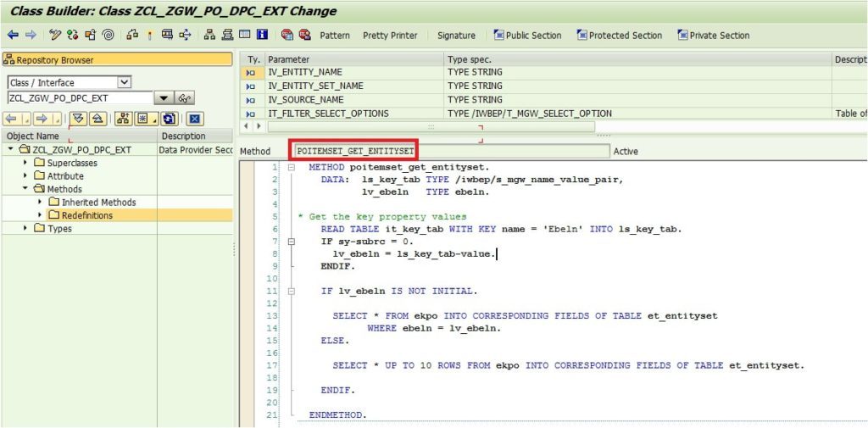Collapse the IF sy-subrc block at line 7

point(291,242)
